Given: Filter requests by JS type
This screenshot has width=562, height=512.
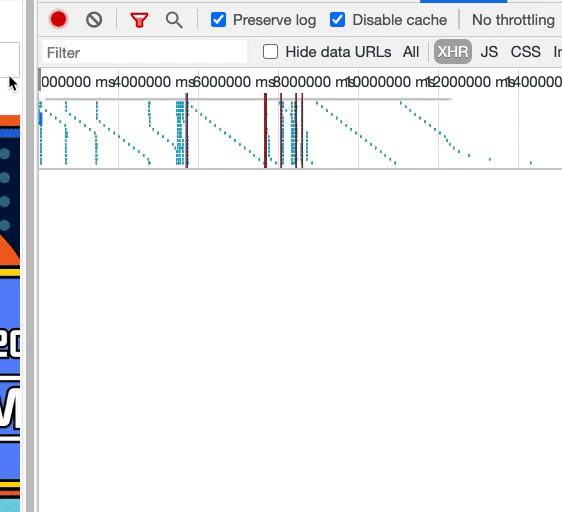Looking at the screenshot, I should 489,52.
